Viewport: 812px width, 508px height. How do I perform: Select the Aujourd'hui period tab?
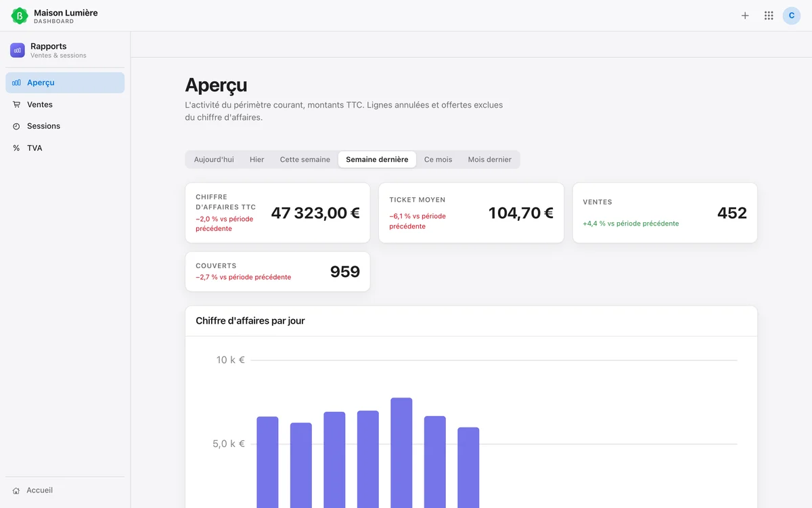[x=214, y=160]
